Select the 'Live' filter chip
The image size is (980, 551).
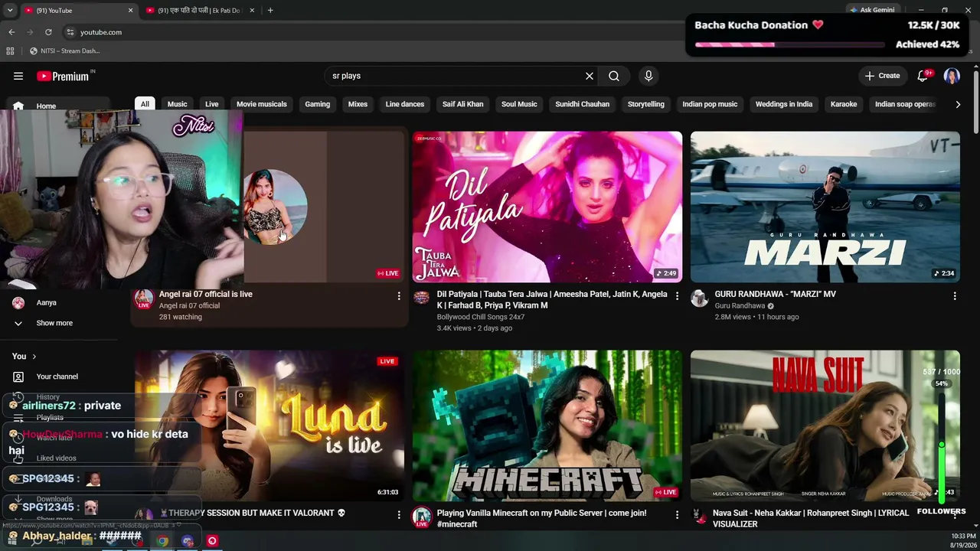point(212,104)
